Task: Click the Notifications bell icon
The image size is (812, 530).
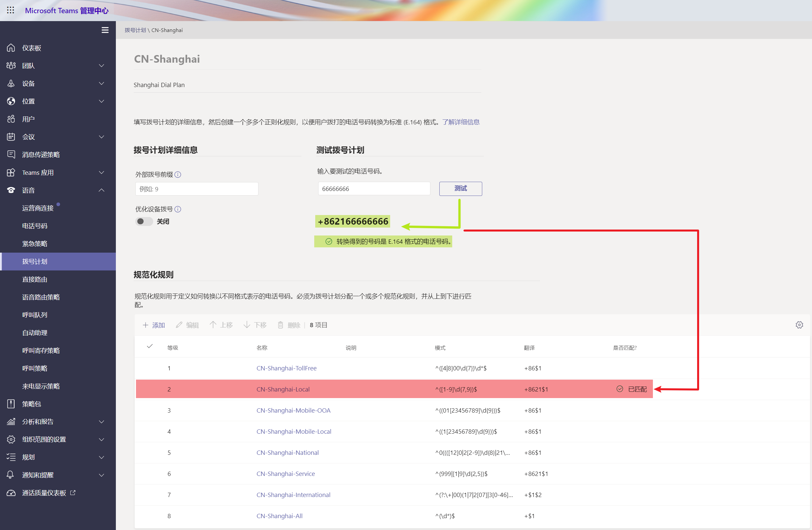Action: click(11, 475)
